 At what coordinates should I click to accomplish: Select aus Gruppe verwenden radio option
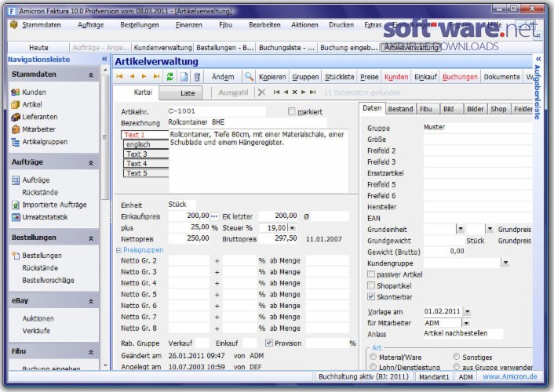click(457, 367)
